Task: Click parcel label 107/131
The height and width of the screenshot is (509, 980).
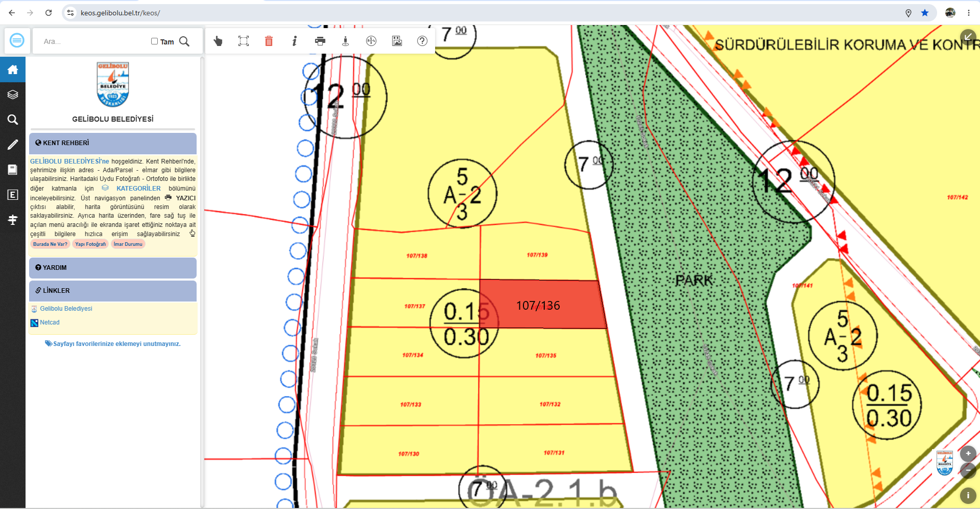Action: click(x=554, y=453)
